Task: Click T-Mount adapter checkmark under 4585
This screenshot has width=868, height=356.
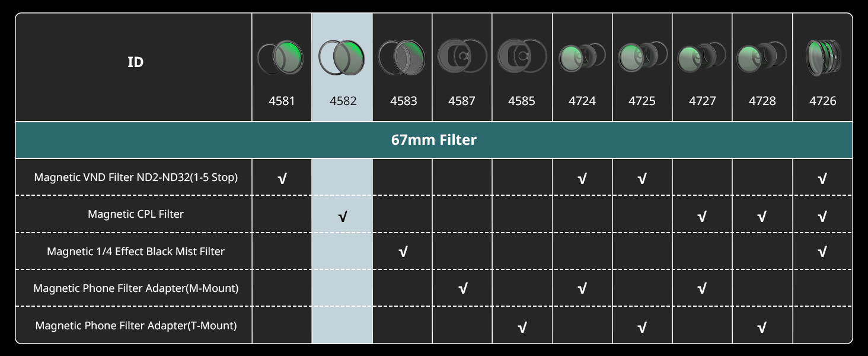Action: pyautogui.click(x=522, y=327)
